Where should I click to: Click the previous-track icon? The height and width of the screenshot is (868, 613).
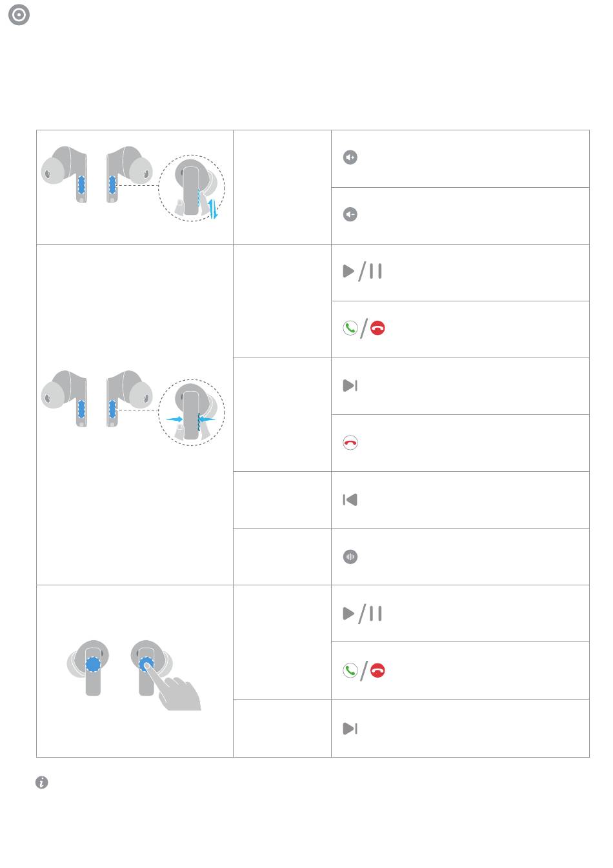[x=350, y=500]
